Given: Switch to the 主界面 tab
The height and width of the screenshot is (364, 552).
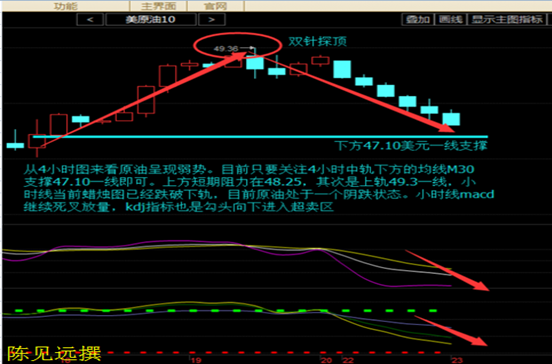Looking at the screenshot, I should point(158,6).
